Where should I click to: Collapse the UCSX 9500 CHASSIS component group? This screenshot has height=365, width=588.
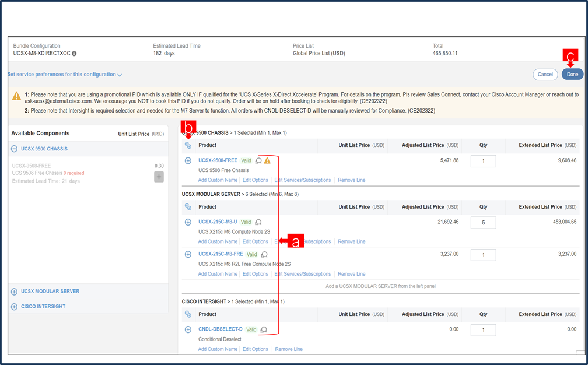[x=14, y=149]
